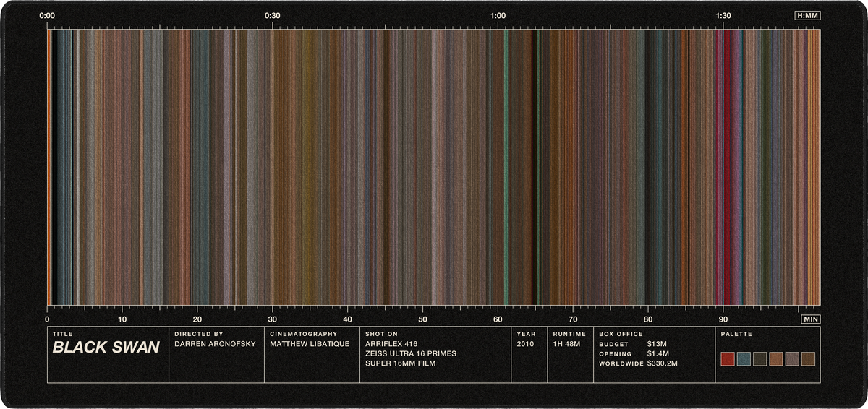This screenshot has width=868, height=409.
Task: Click the WORLDWIDE label
Action: (x=621, y=363)
